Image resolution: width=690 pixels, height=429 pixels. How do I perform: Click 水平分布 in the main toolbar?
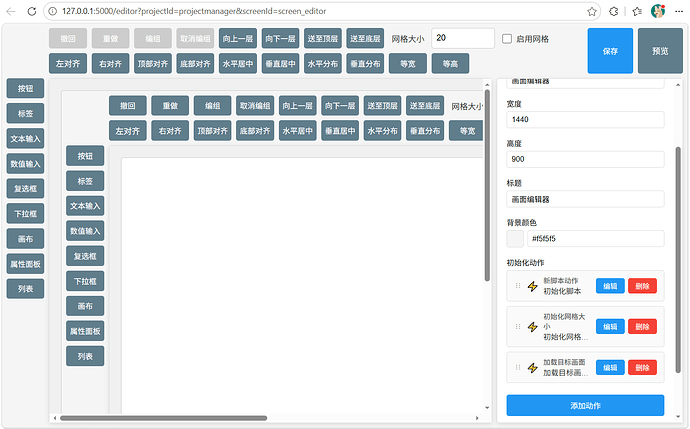point(323,64)
